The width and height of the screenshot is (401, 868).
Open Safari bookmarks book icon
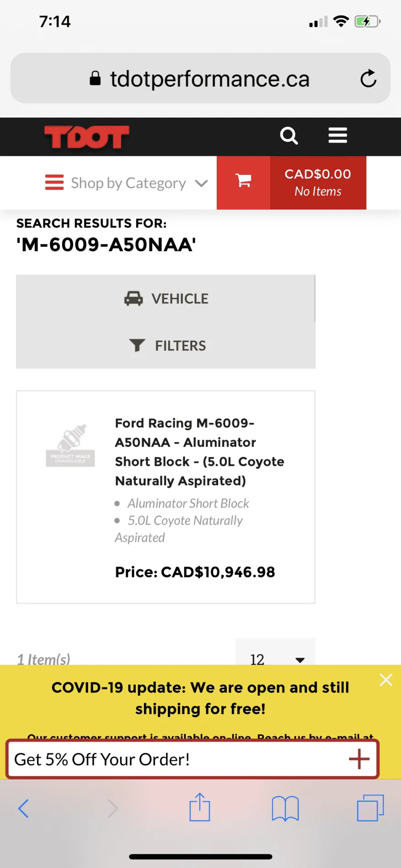[x=285, y=809]
